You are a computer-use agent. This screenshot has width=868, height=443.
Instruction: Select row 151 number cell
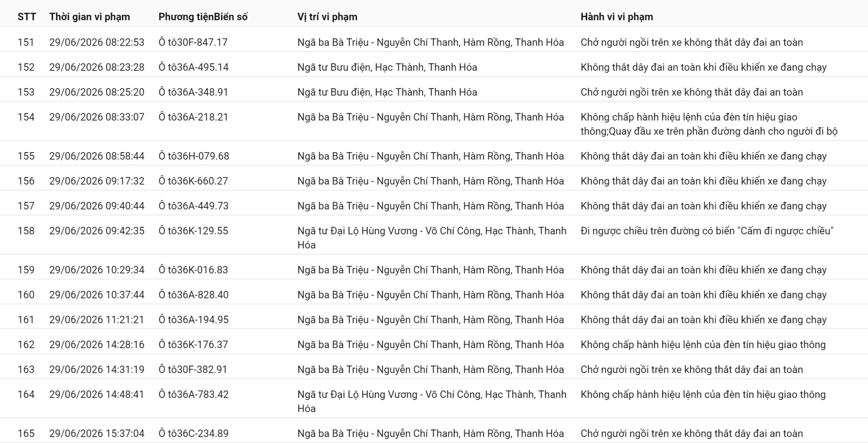coord(26,42)
